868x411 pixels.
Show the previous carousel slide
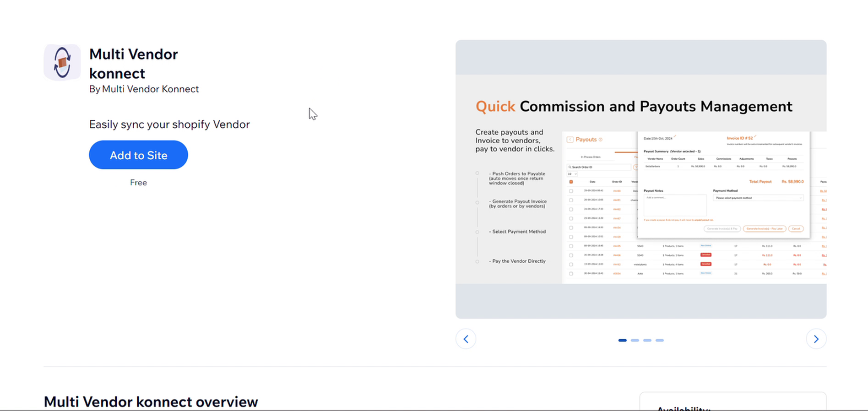click(466, 339)
